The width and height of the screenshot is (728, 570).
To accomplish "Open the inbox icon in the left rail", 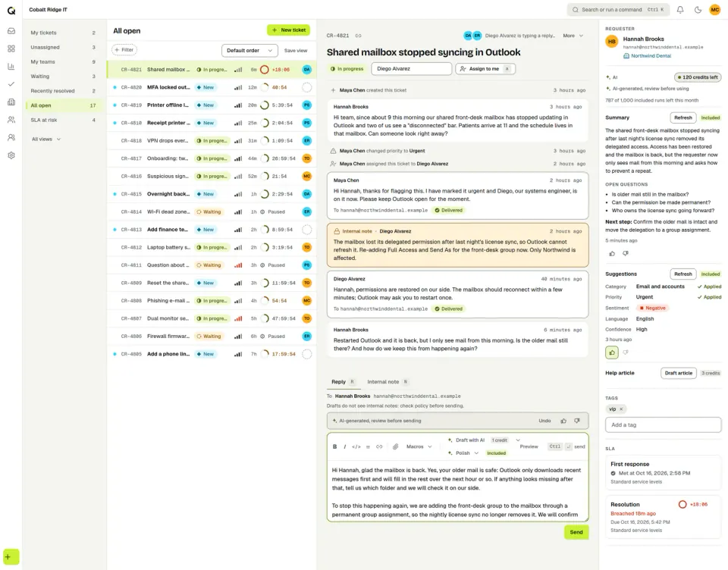I will (x=11, y=31).
